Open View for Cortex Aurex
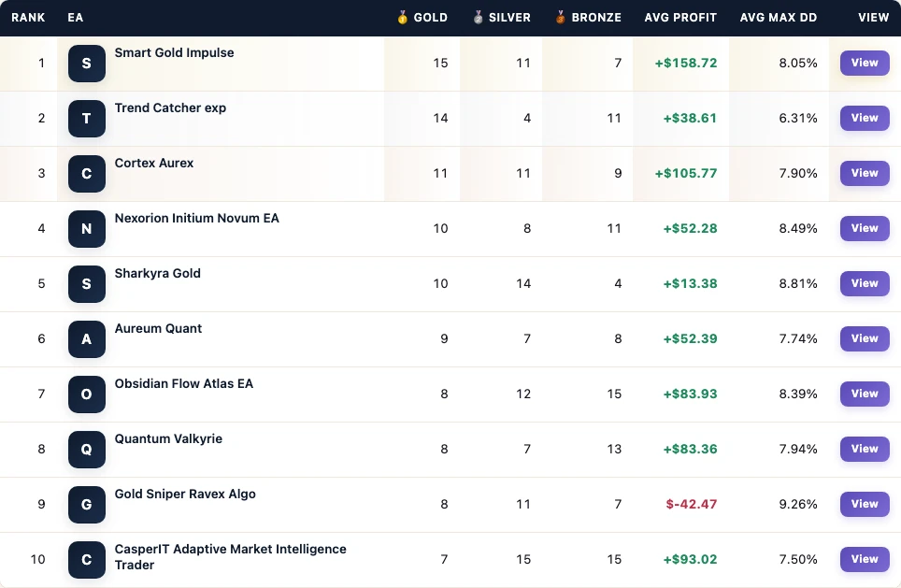This screenshot has height=588, width=901. tap(865, 173)
